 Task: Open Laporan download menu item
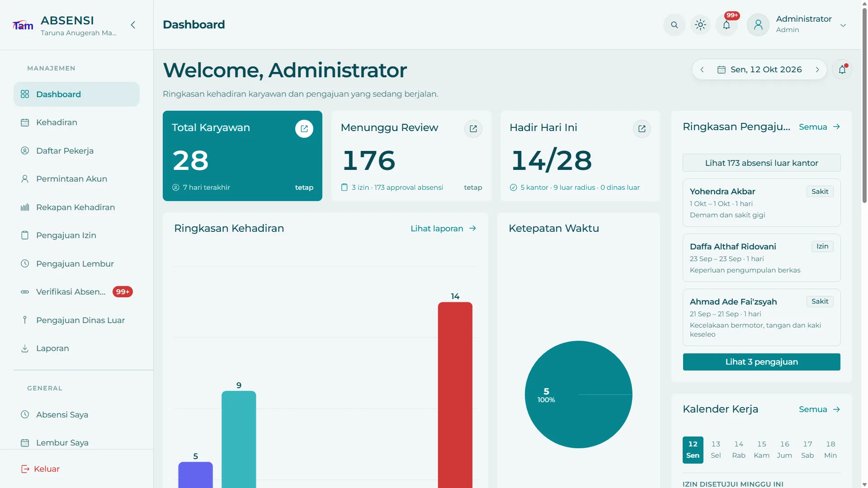coord(76,348)
